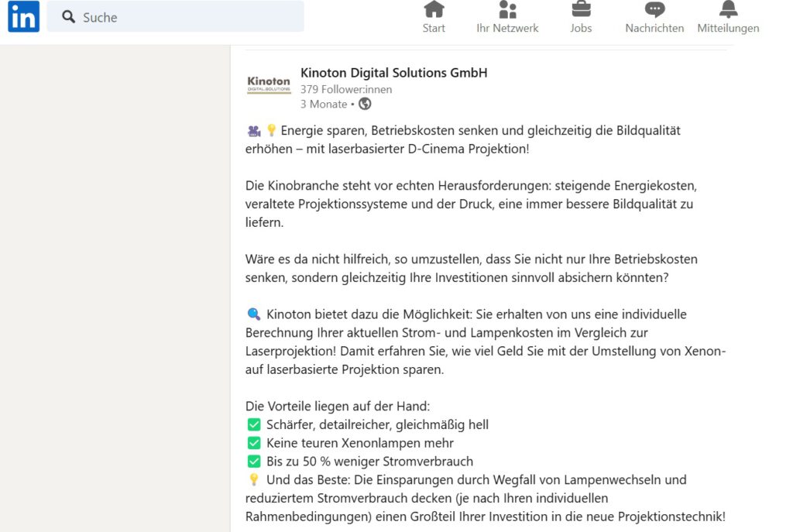This screenshot has height=532, width=793.
Task: Click the light bulb emoji beside Energie sparen
Action: point(271,130)
